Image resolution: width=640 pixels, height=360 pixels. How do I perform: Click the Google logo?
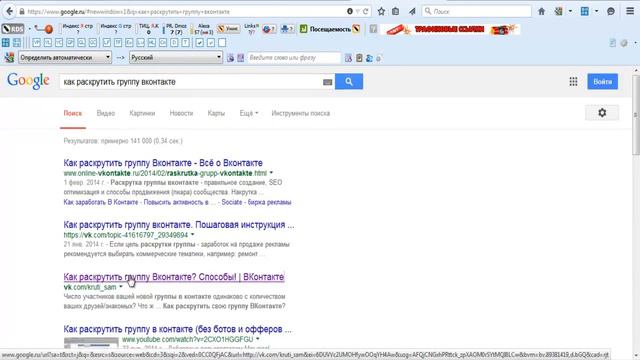coord(28,81)
